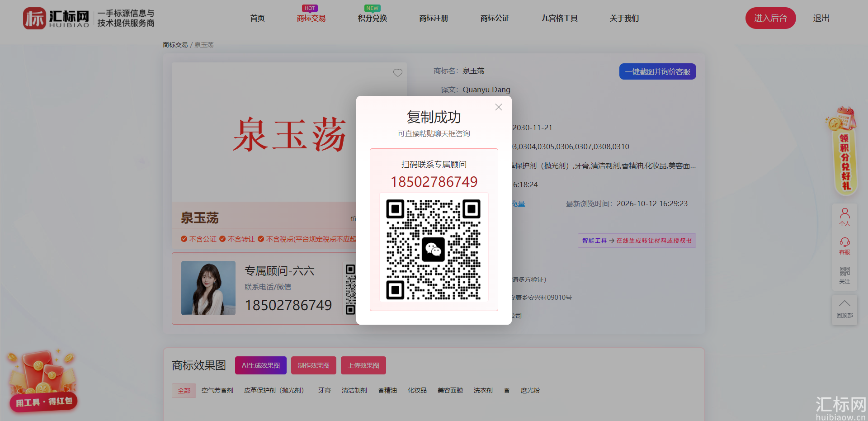The image size is (868, 421).
Task: Click the 个人 profile sidebar icon
Action: tap(844, 217)
